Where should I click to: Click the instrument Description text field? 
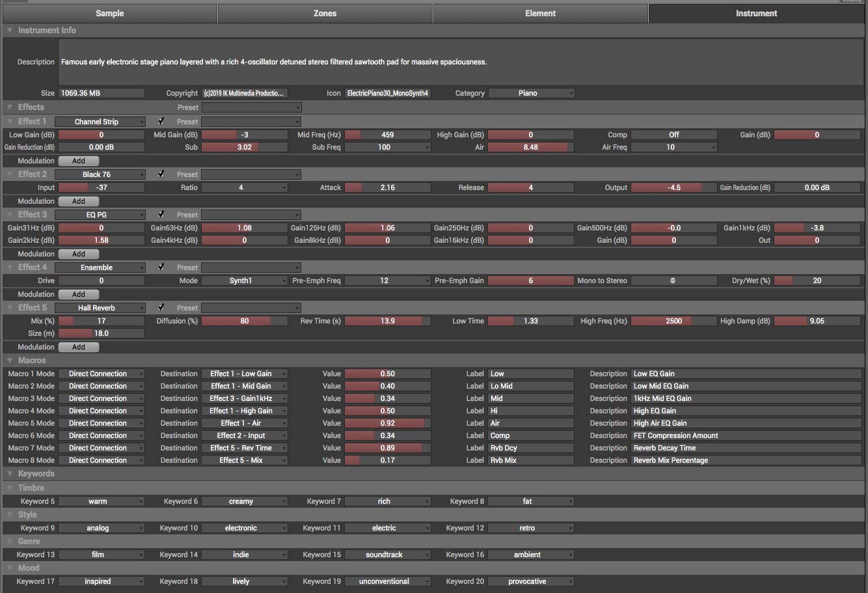click(x=460, y=62)
